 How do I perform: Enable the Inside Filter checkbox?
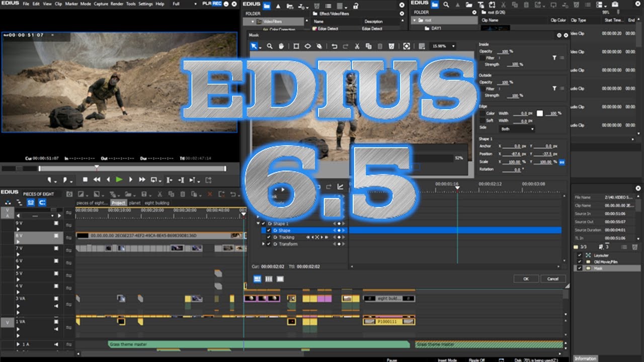click(482, 58)
